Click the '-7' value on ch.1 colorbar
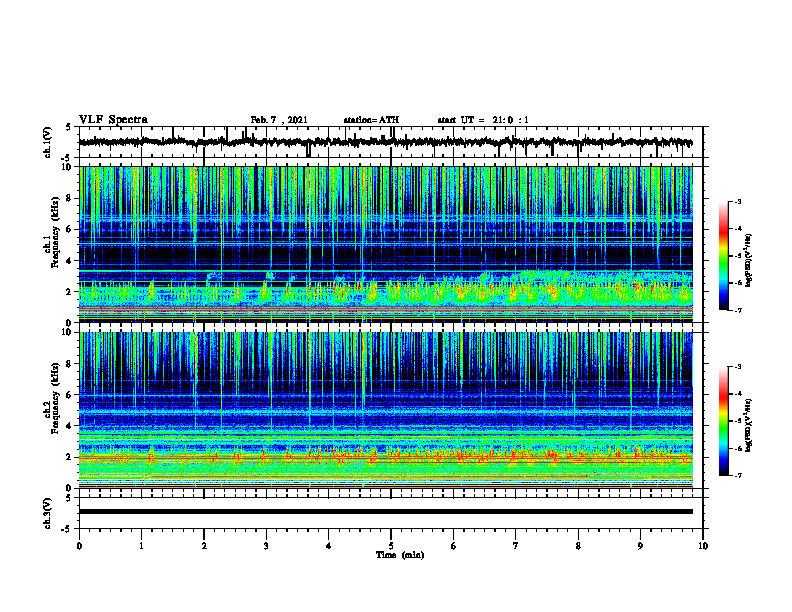Image resolution: width=792 pixels, height=612 pixels. click(x=737, y=310)
